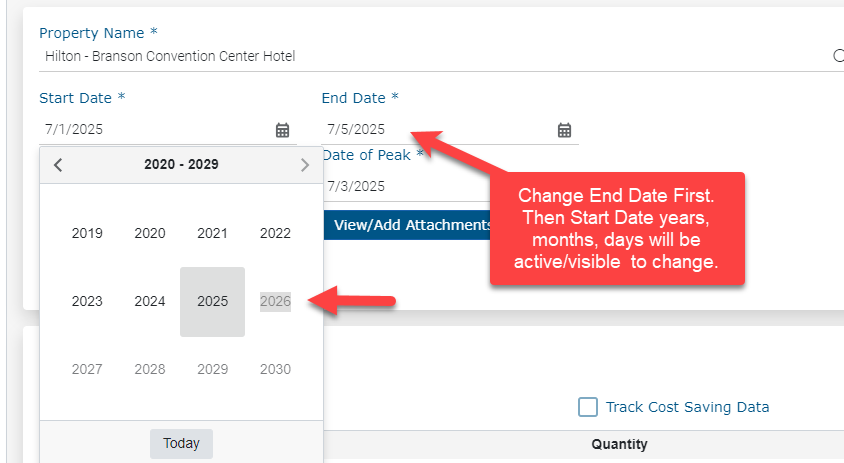Select year 2025 in calendar
The width and height of the screenshot is (844, 463).
click(x=212, y=301)
